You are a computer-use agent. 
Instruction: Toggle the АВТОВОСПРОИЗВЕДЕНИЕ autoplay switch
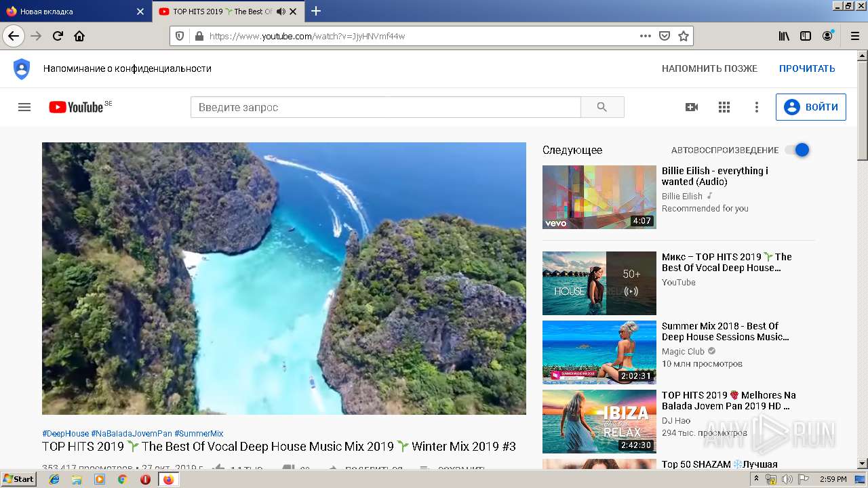click(797, 150)
